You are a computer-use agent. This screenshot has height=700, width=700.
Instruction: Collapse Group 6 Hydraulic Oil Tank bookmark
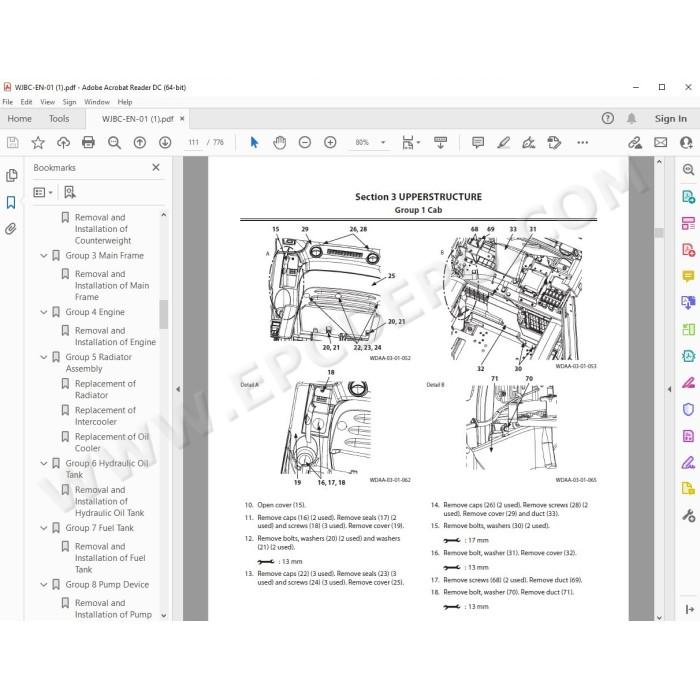tap(44, 463)
